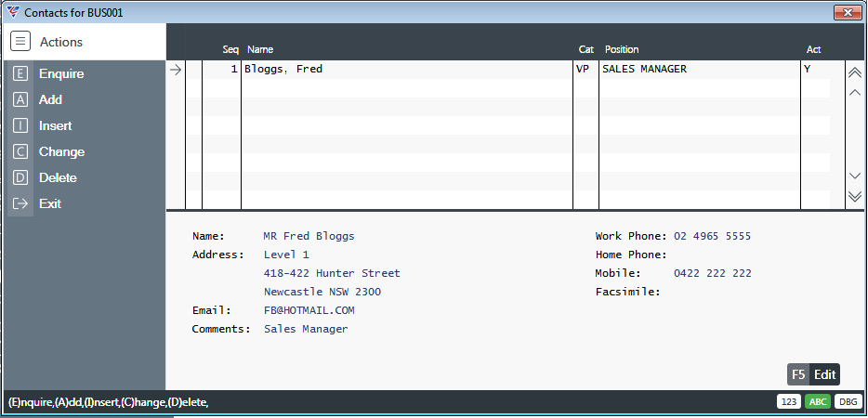868x418 pixels.
Task: Click the Email label
Action: (x=212, y=310)
